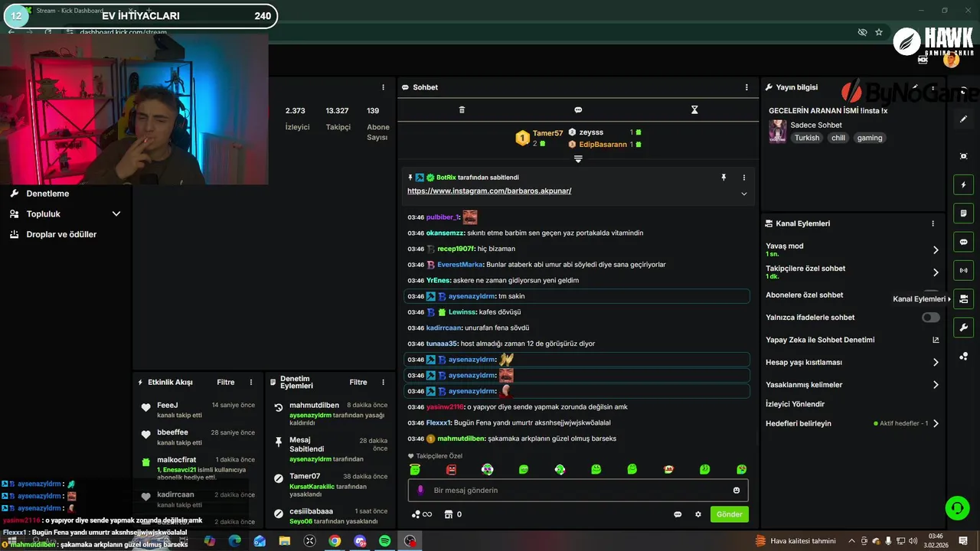This screenshot has height=551, width=980.
Task: Open Yavaş mod settings chevron
Action: 936,250
